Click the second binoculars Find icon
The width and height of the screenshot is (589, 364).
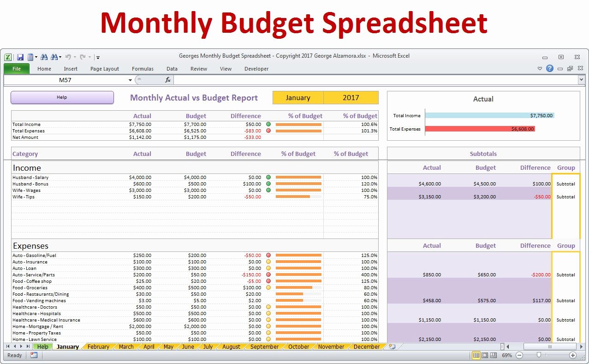(x=54, y=57)
